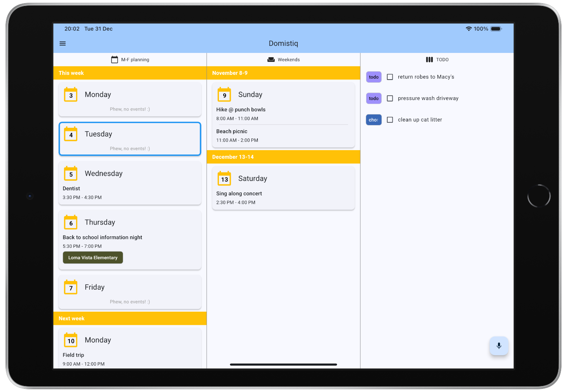The width and height of the screenshot is (567, 392).
Task: Open the 'Sing along concert' event
Action: click(x=239, y=193)
